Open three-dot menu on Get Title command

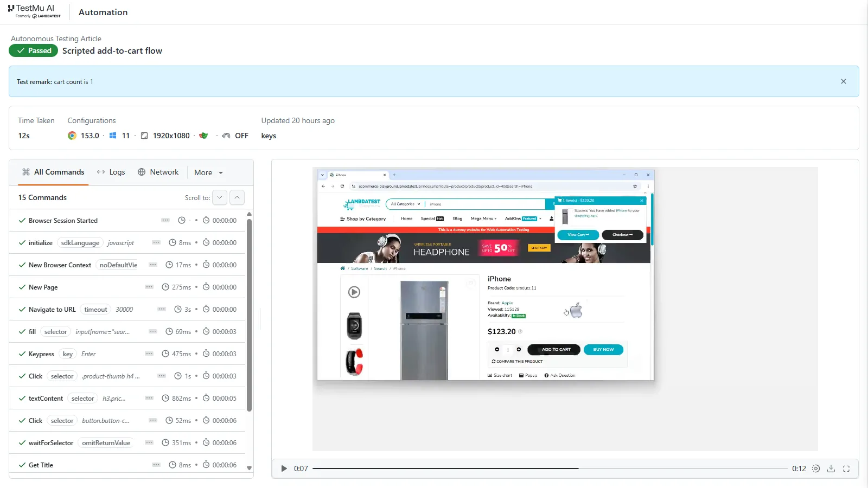(156, 465)
